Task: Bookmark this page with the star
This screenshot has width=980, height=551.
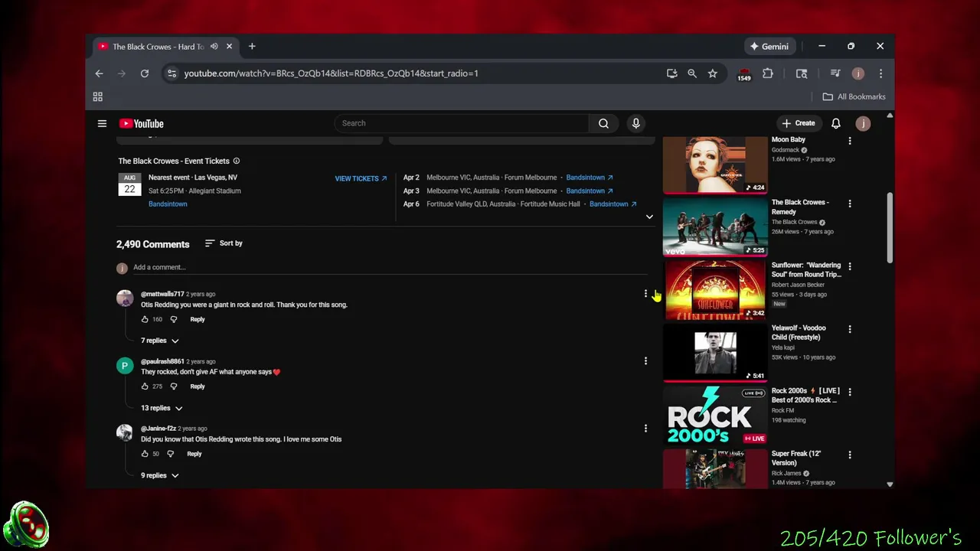Action: [713, 73]
